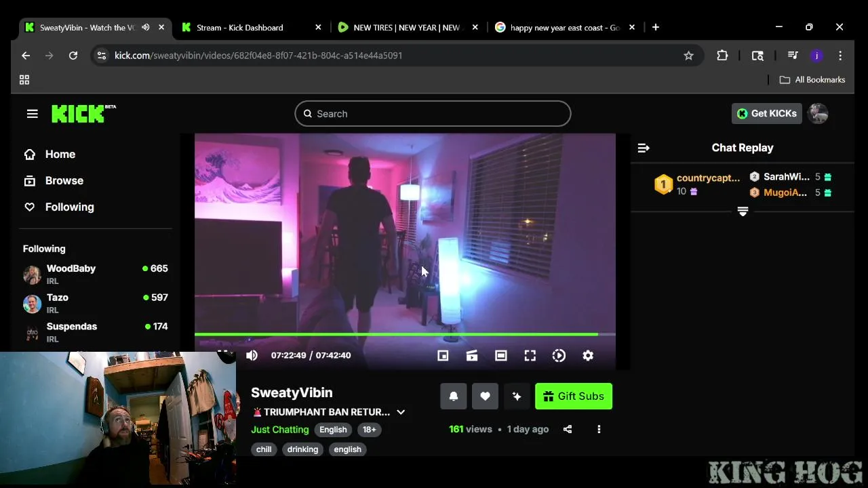This screenshot has width=868, height=488.
Task: Mute the video volume
Action: 252,355
